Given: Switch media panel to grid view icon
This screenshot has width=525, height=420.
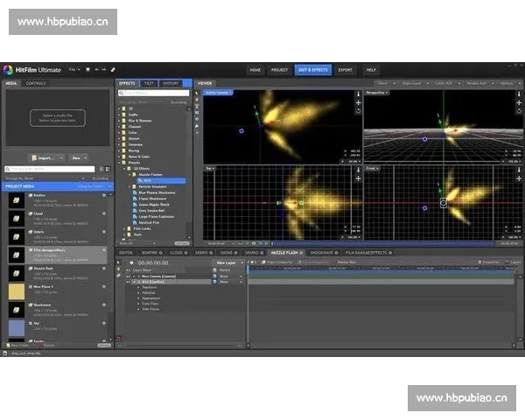Looking at the screenshot, I should pyautogui.click(x=106, y=169).
